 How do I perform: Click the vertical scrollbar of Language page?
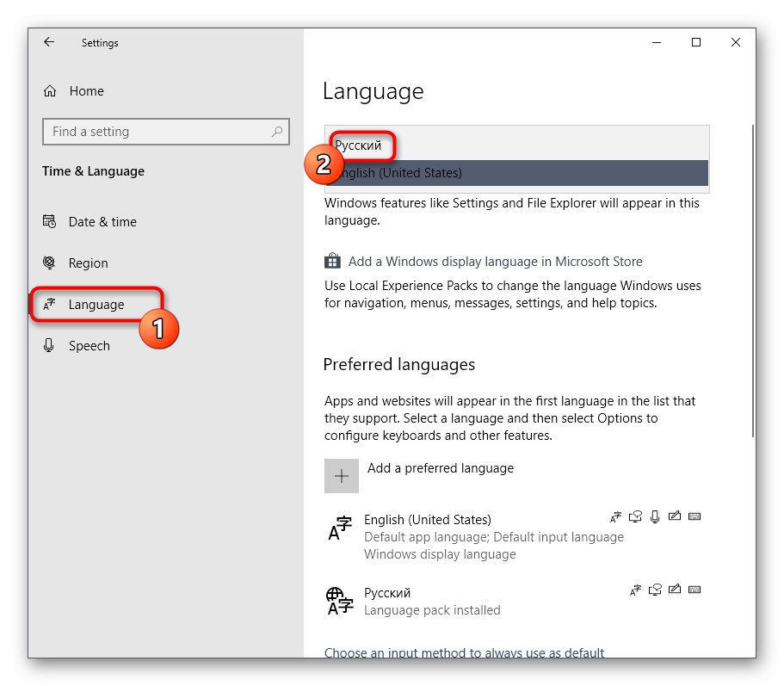tap(753, 281)
